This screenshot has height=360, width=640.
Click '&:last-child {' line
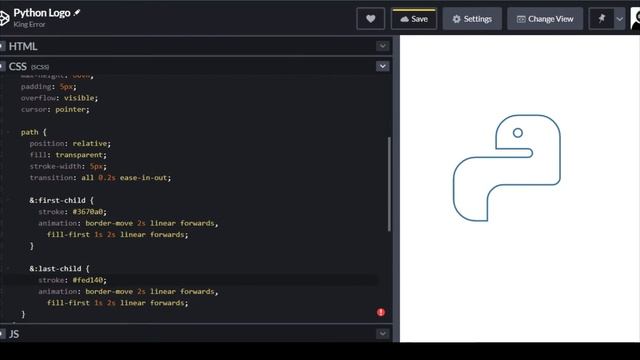[59, 269]
